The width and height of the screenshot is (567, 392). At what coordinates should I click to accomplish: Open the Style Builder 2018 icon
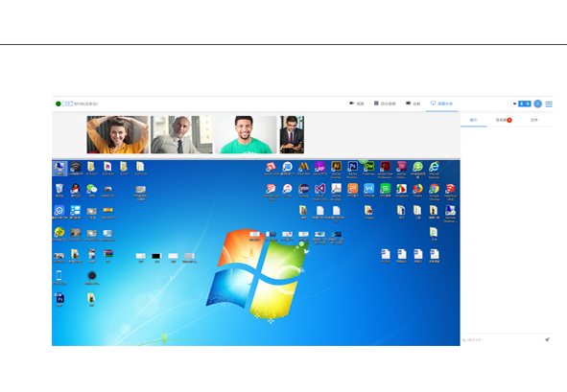pyautogui.click(x=271, y=192)
